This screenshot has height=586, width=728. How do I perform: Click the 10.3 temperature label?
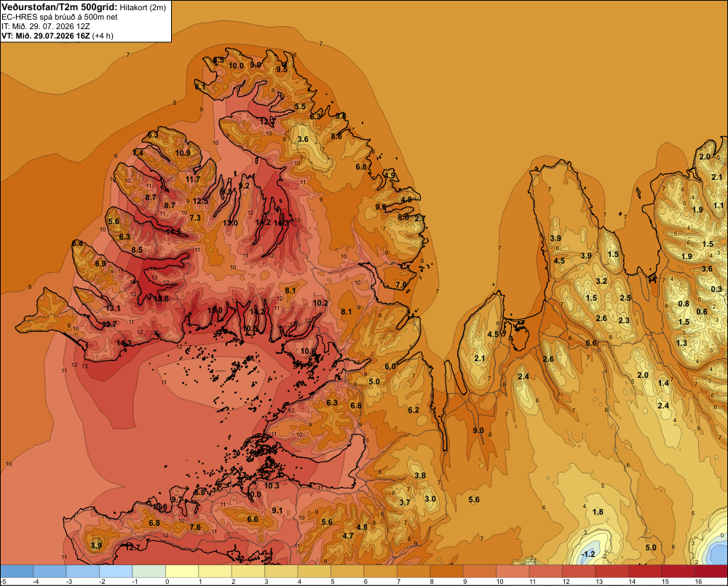272,486
